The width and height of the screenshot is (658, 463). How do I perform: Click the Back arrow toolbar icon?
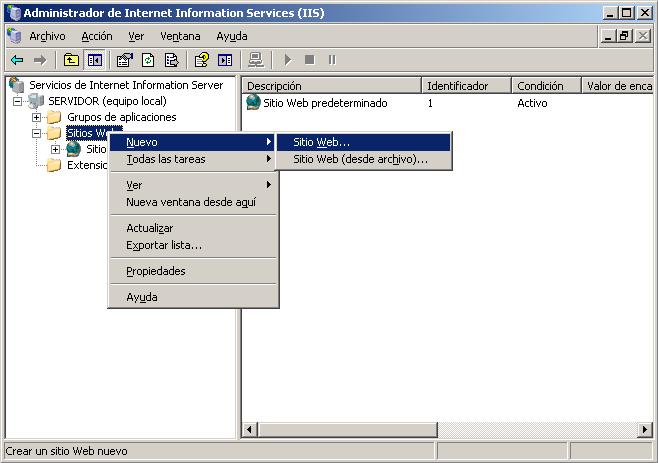[17, 60]
